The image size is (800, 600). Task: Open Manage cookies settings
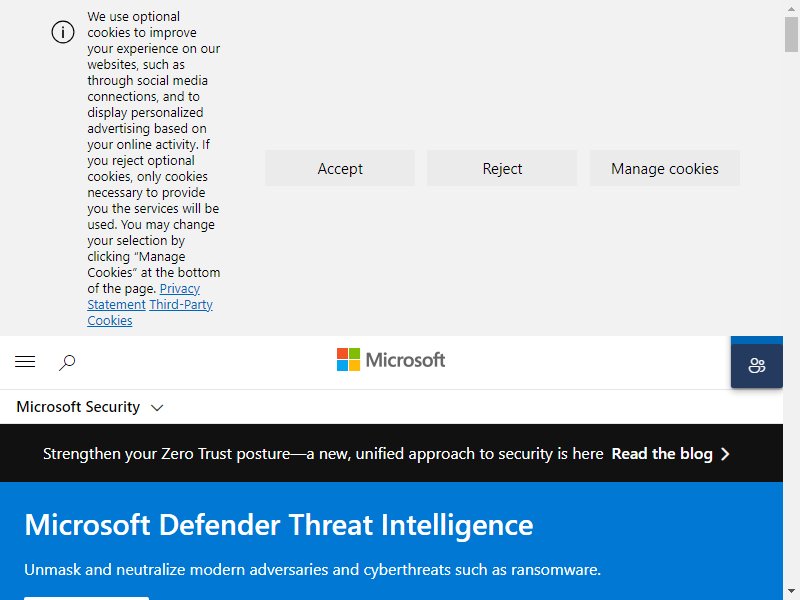pos(664,168)
